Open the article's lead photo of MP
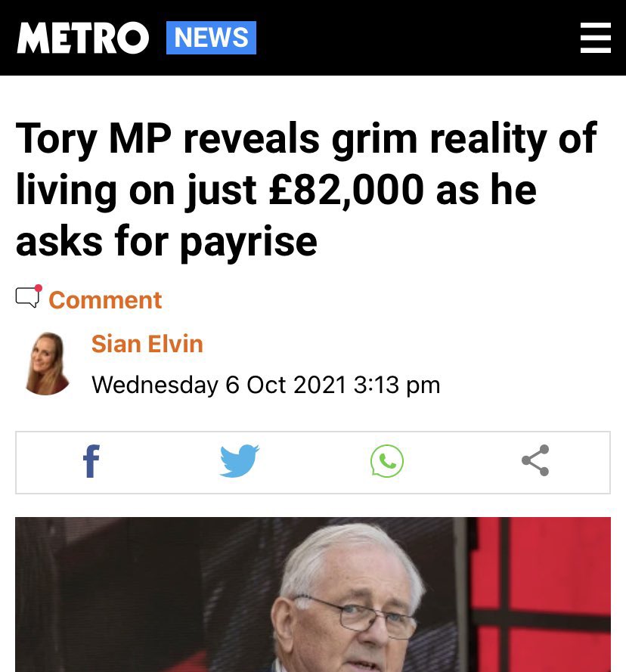The width and height of the screenshot is (626, 672). coord(313,594)
